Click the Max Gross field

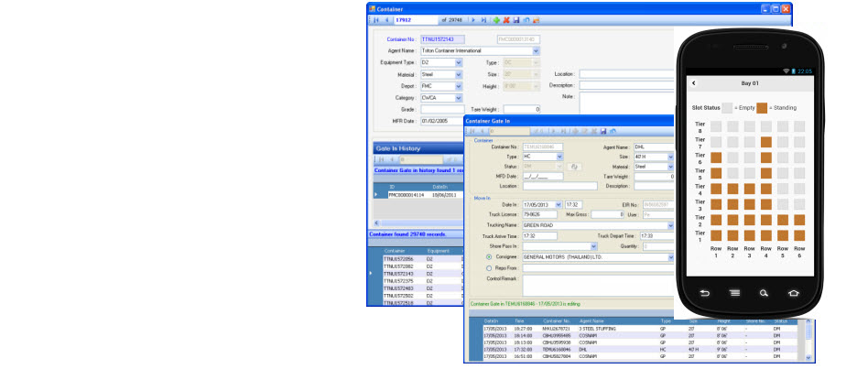tap(607, 214)
